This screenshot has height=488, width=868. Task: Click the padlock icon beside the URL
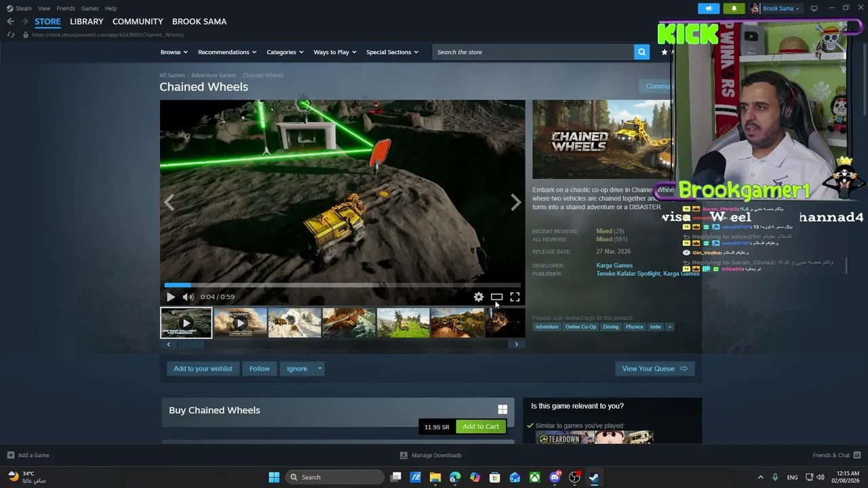click(x=26, y=35)
